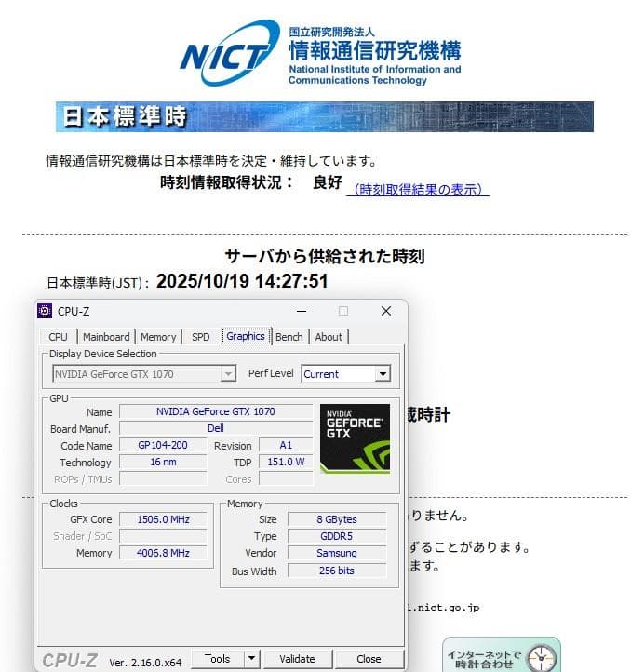Click the TDP value 151.0 W
Screen dimensions: 631x672
coord(286,462)
